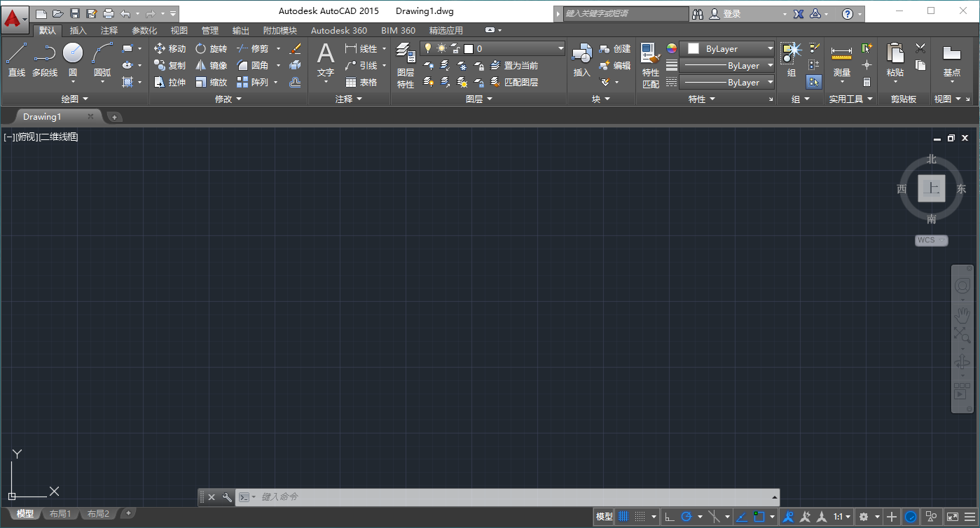Expand the 图层 (Layers) panel dropdown

pyautogui.click(x=489, y=99)
